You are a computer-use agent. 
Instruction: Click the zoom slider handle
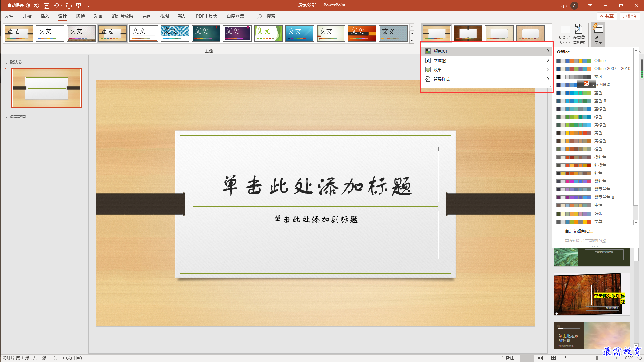[597, 358]
